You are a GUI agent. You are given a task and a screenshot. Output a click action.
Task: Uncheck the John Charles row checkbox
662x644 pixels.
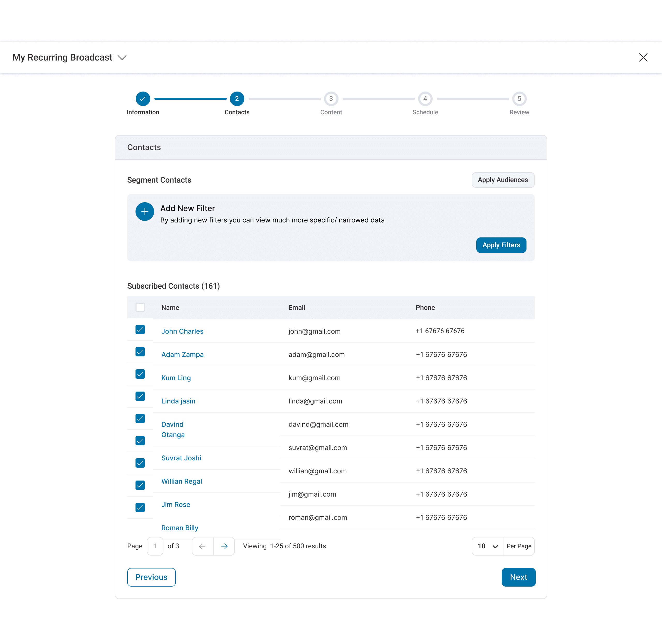pos(140,330)
